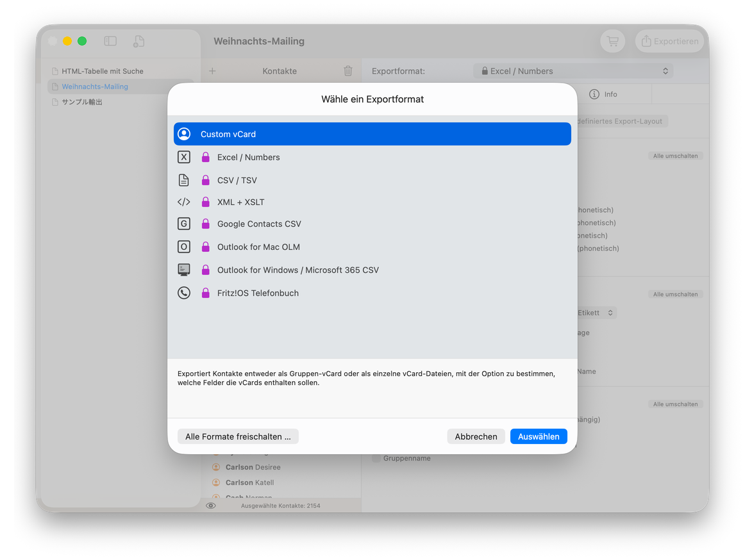Open the Exportformat Excel / Numbers dropdown
The width and height of the screenshot is (745, 560).
click(573, 70)
